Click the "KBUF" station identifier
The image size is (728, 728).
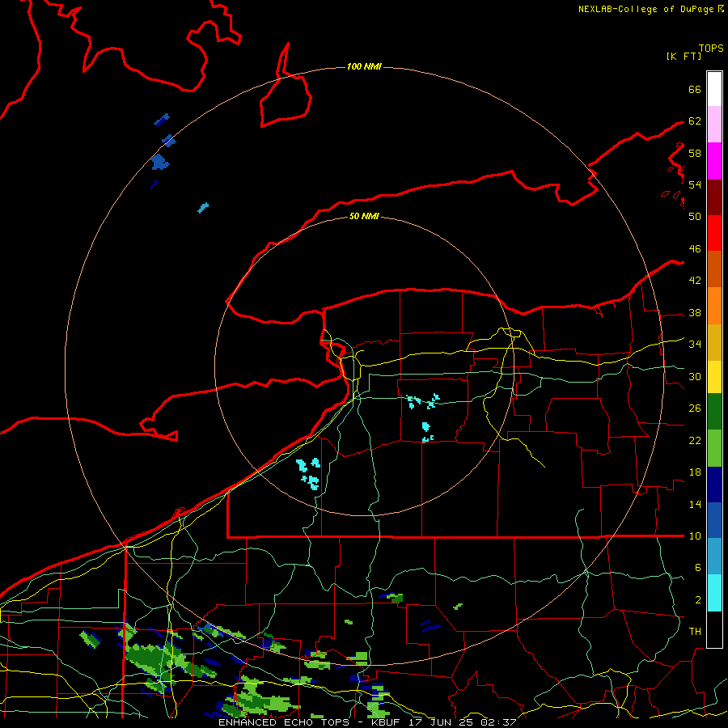tap(387, 722)
